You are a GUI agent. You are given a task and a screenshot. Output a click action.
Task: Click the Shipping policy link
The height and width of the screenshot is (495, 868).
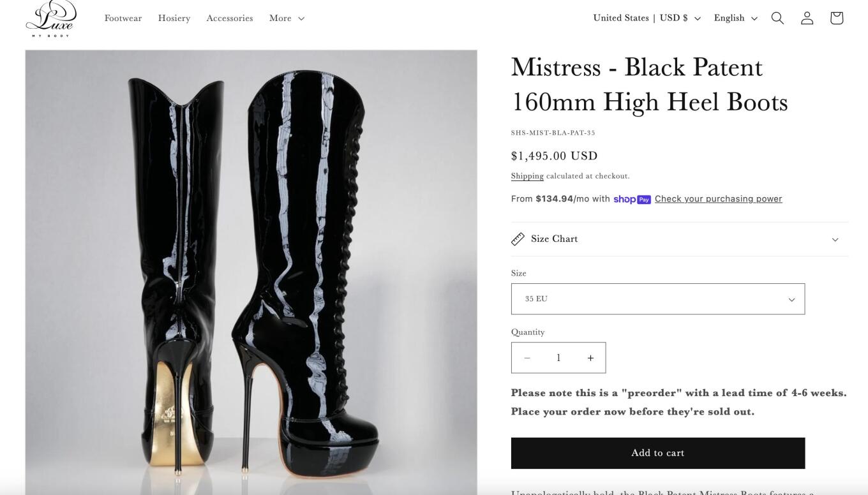click(527, 176)
